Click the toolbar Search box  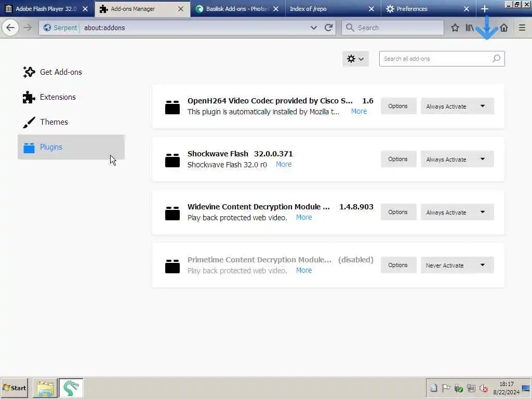pos(393,28)
